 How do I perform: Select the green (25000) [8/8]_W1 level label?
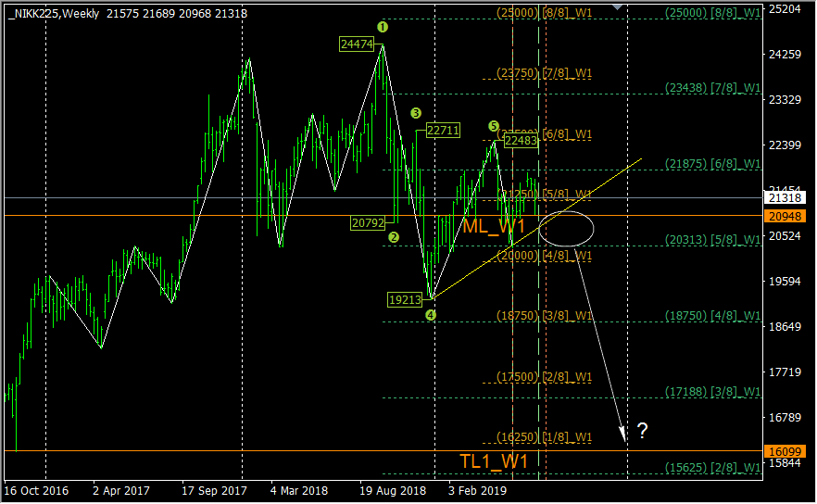coord(713,13)
